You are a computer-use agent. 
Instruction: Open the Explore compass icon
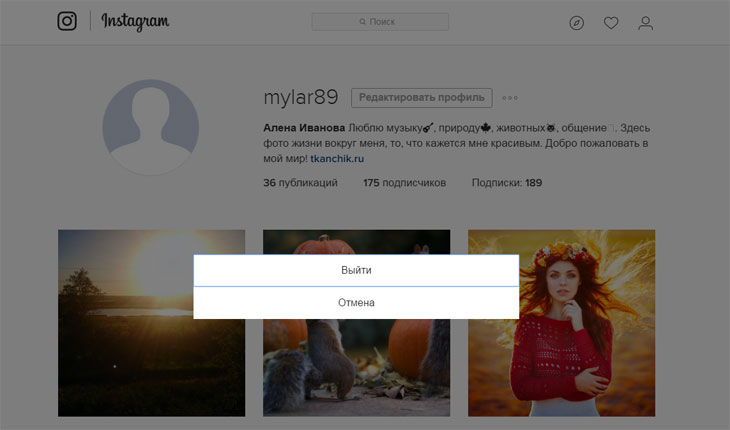pos(576,23)
